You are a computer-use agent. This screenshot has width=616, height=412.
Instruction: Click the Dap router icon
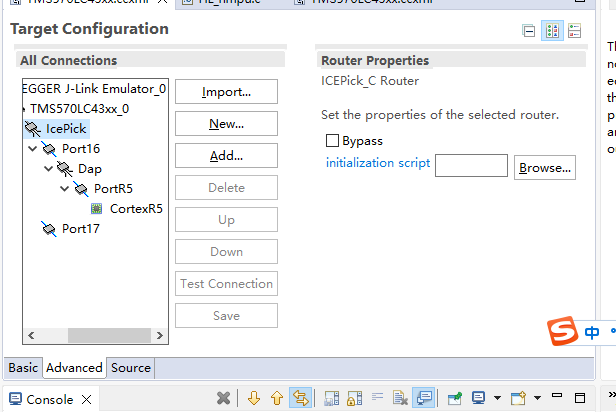[65, 169]
